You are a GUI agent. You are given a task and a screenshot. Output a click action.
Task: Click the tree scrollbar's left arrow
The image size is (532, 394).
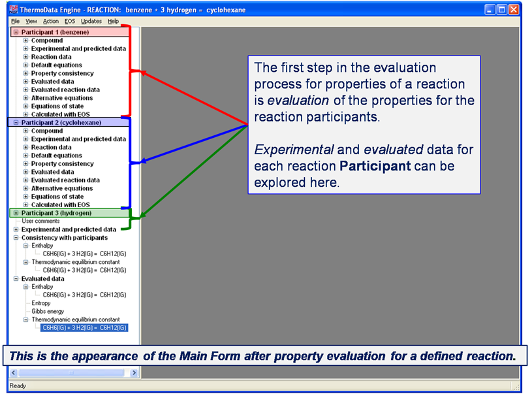[14, 372]
